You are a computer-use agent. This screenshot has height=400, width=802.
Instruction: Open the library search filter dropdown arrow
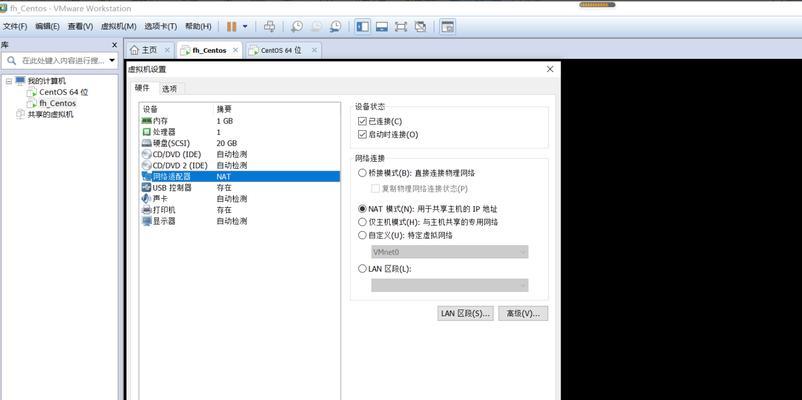[113, 61]
